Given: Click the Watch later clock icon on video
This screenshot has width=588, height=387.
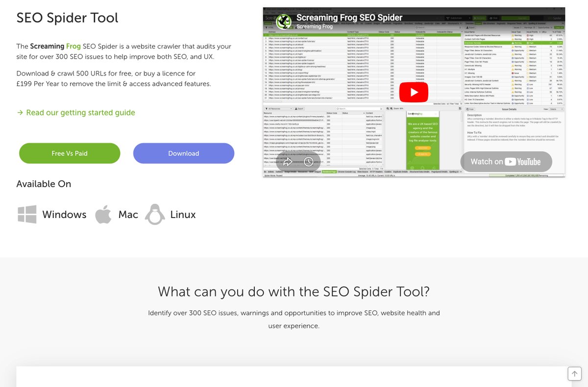Looking at the screenshot, I should point(308,162).
